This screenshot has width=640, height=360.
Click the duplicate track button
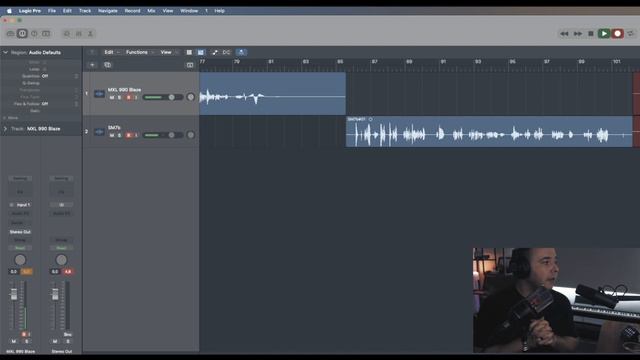pyautogui.click(x=107, y=65)
